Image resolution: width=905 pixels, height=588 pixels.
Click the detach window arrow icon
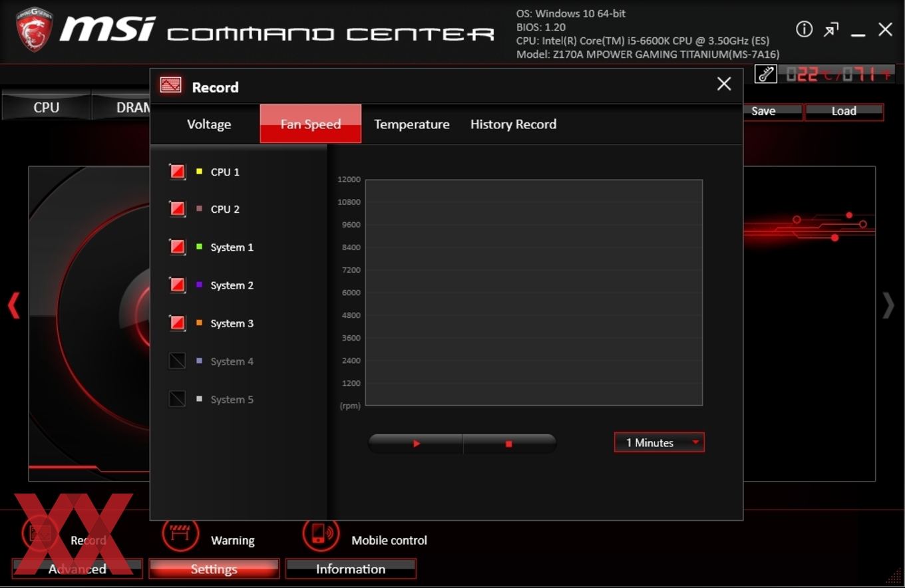831,30
